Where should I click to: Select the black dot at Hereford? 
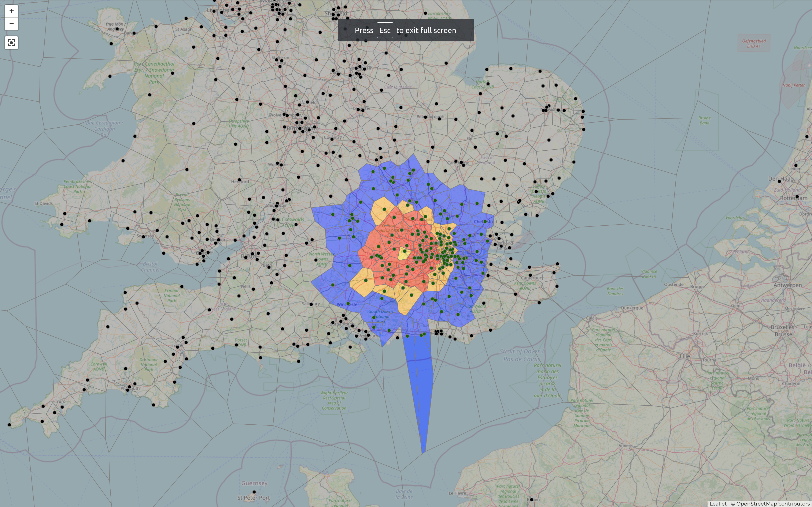point(239,180)
